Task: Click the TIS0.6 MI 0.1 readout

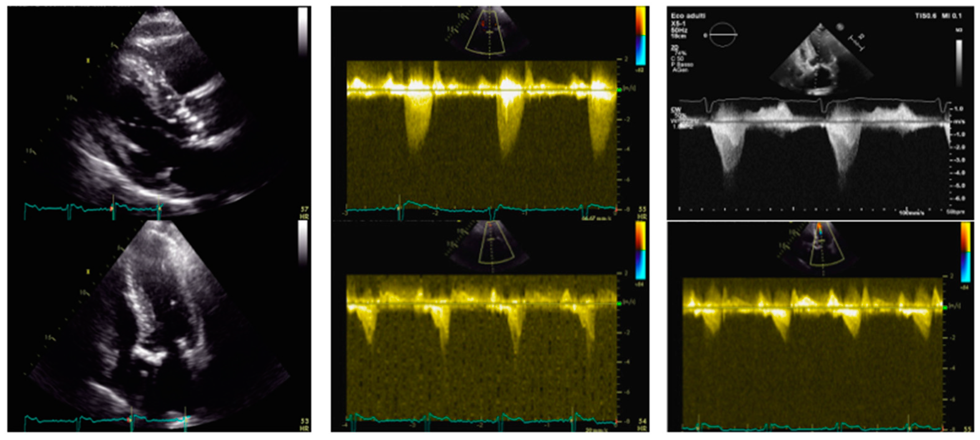Action: tap(938, 16)
